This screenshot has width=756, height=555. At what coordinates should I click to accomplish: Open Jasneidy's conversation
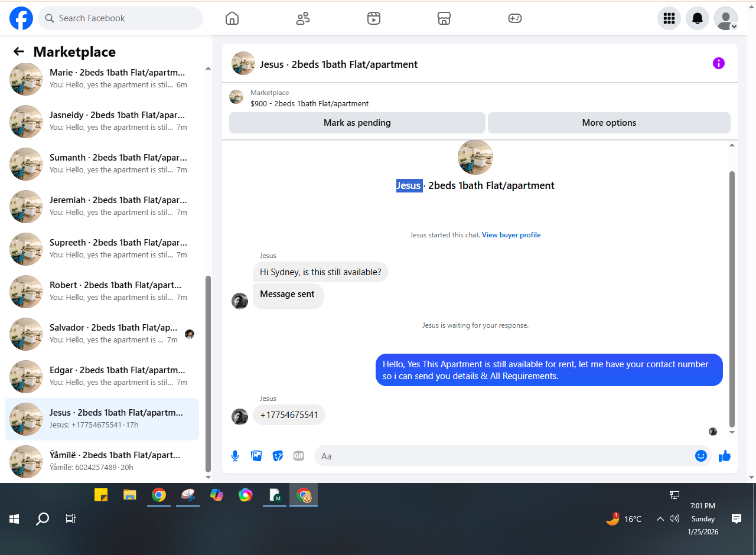click(102, 122)
